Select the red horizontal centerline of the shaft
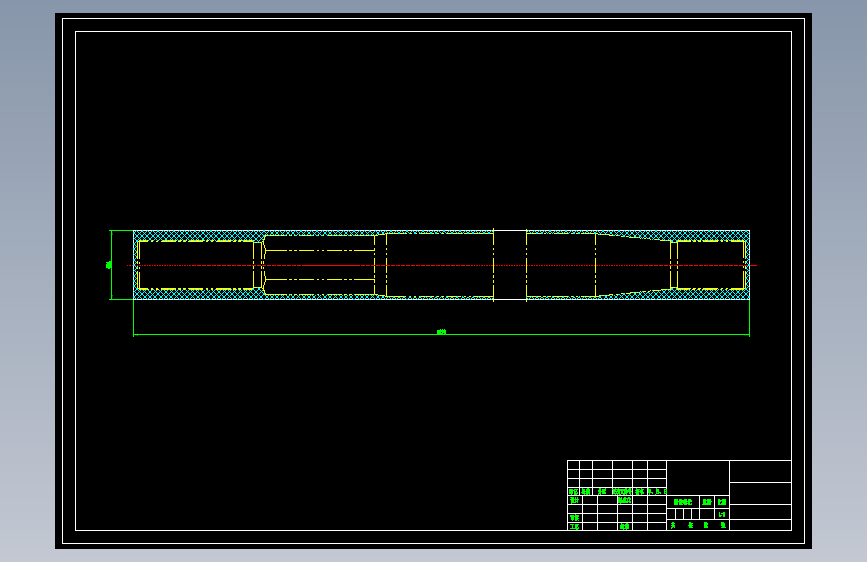The height and width of the screenshot is (562, 867). [x=442, y=266]
